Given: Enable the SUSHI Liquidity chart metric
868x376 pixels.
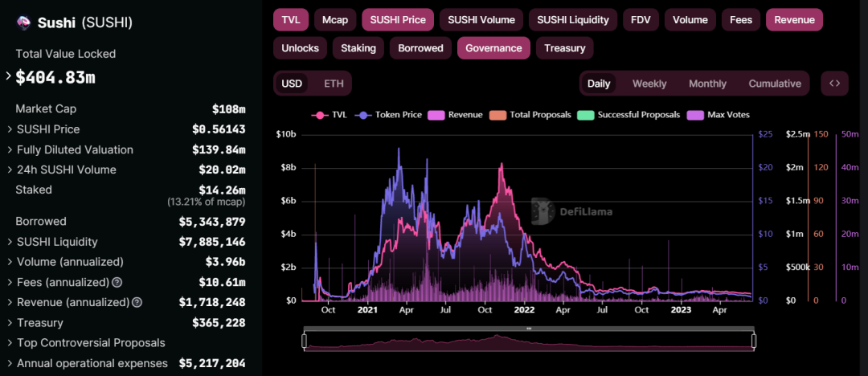Looking at the screenshot, I should 573,20.
